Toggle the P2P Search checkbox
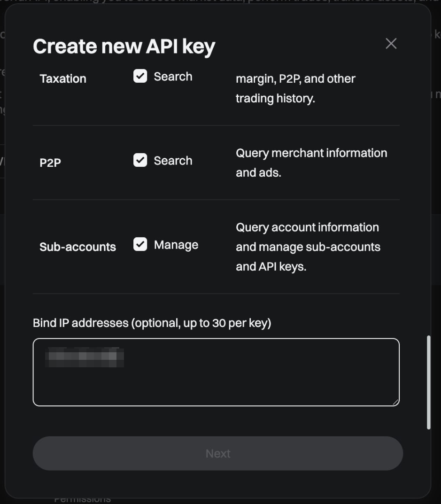The image size is (441, 504). (x=140, y=160)
